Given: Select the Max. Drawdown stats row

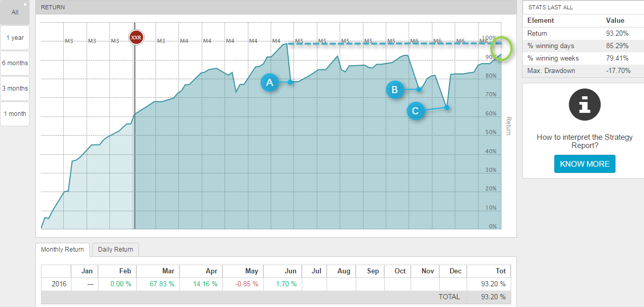Looking at the screenshot, I should click(x=583, y=70).
